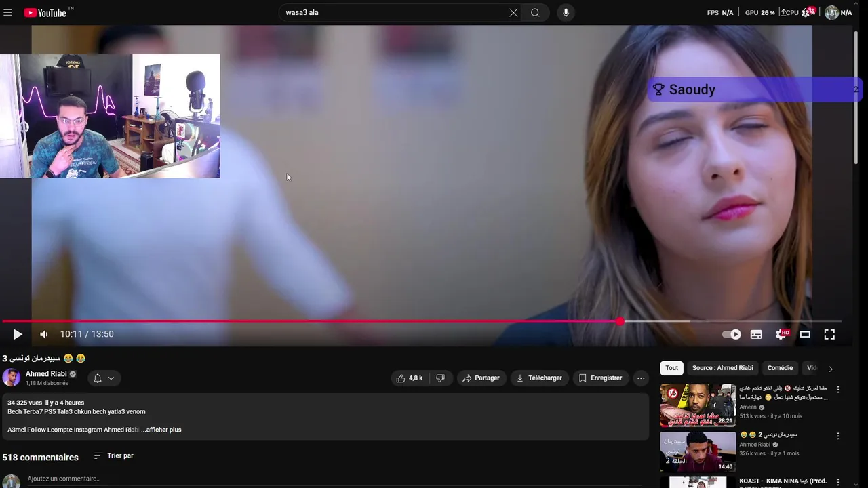Open the account avatar menu
The height and width of the screenshot is (488, 868).
(x=831, y=12)
